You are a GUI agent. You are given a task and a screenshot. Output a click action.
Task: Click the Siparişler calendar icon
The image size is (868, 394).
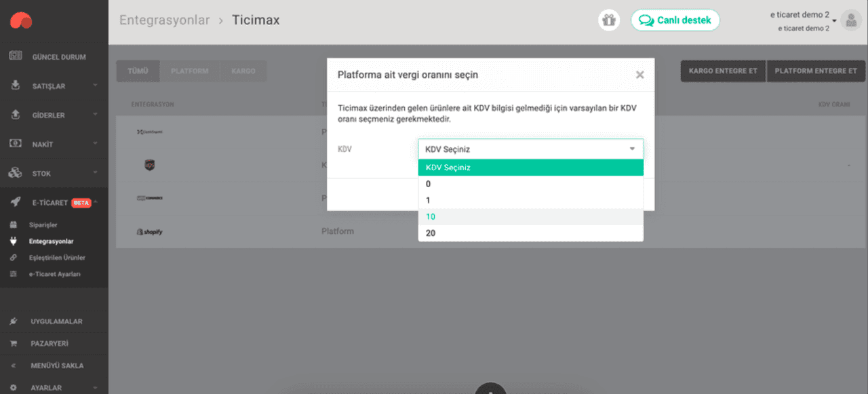point(13,224)
